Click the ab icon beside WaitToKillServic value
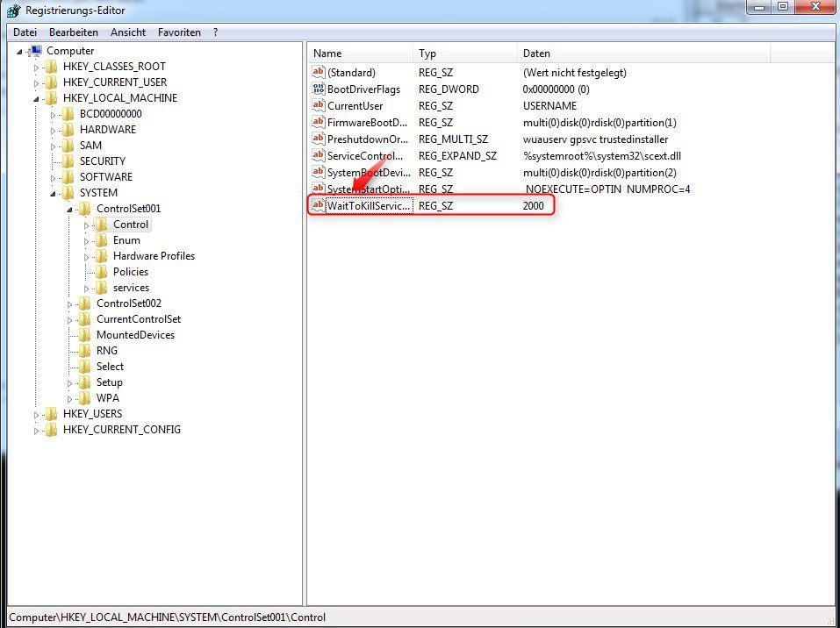The width and height of the screenshot is (840, 628). [x=319, y=205]
